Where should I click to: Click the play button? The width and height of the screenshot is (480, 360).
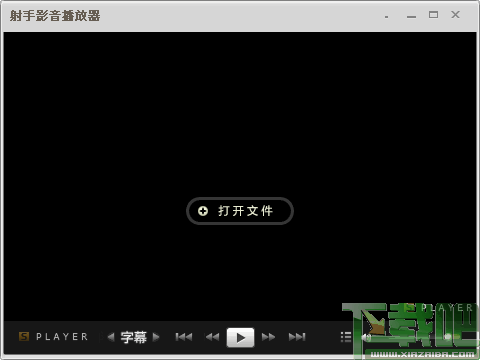[x=240, y=337]
